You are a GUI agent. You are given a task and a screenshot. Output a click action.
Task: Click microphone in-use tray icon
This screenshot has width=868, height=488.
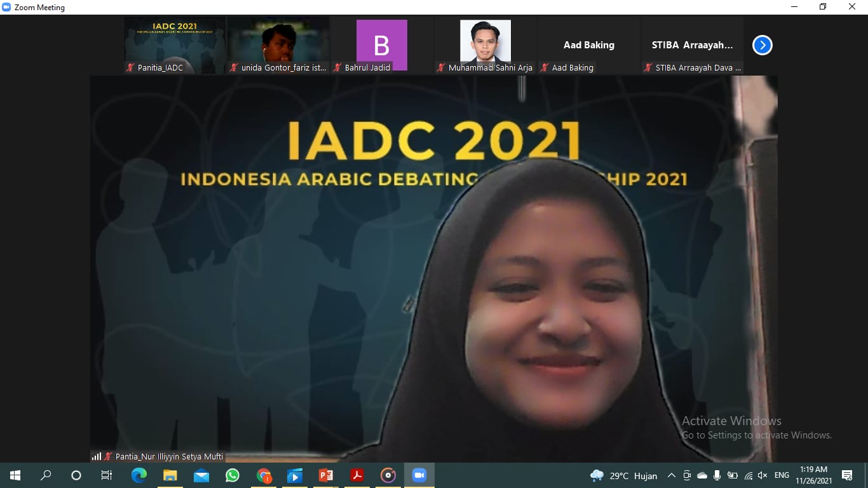(717, 475)
